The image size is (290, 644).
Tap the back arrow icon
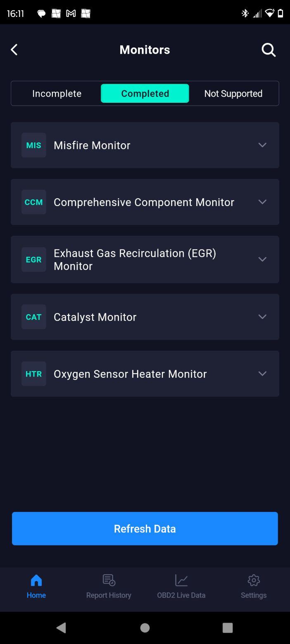(14, 50)
